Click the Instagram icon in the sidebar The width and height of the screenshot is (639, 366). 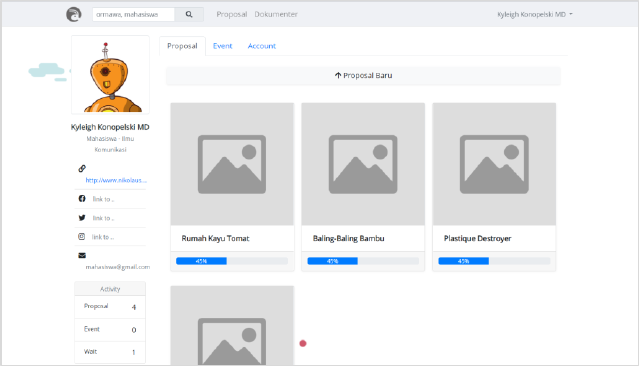point(82,236)
